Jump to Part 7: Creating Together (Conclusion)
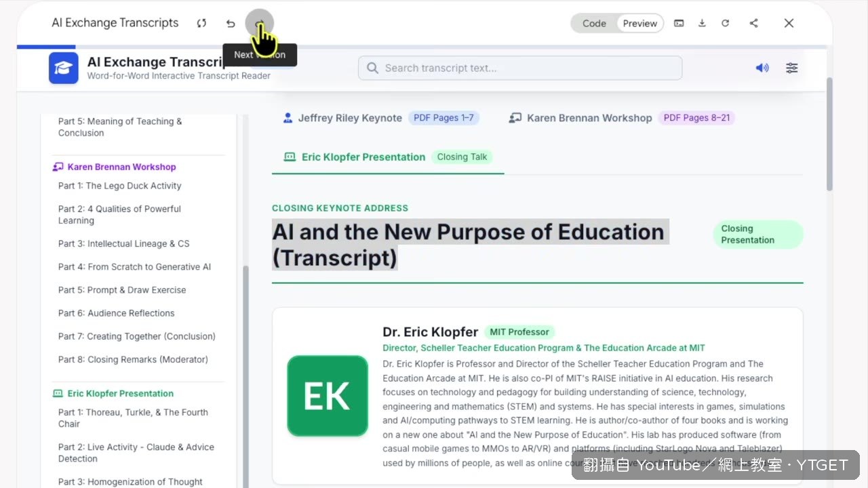The width and height of the screenshot is (868, 488). coord(137,336)
